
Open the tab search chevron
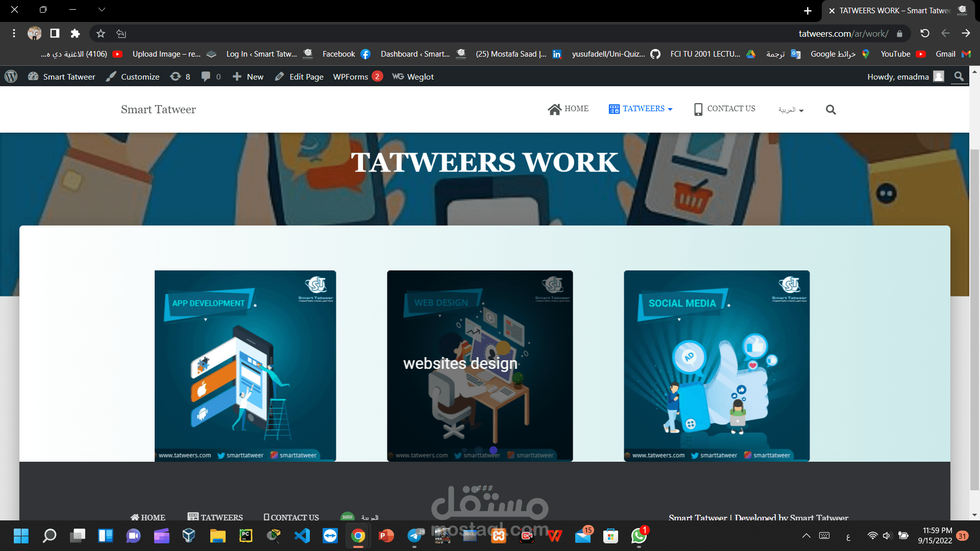click(x=102, y=9)
